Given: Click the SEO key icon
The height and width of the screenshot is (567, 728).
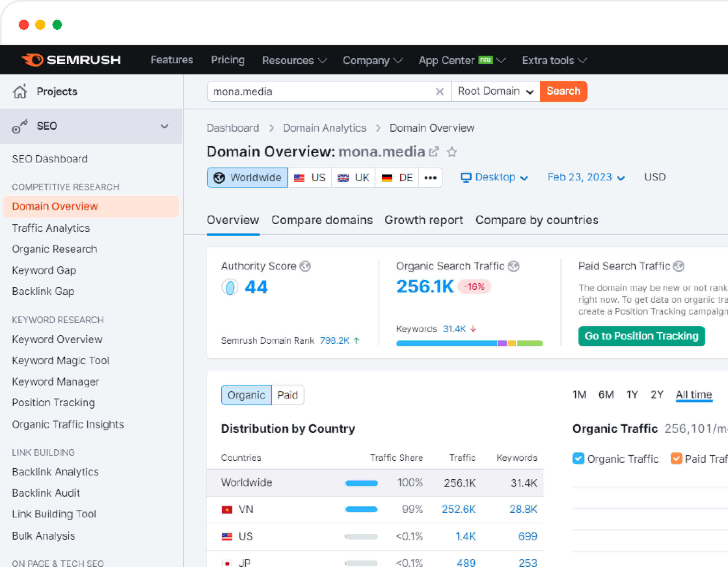Looking at the screenshot, I should [x=20, y=126].
